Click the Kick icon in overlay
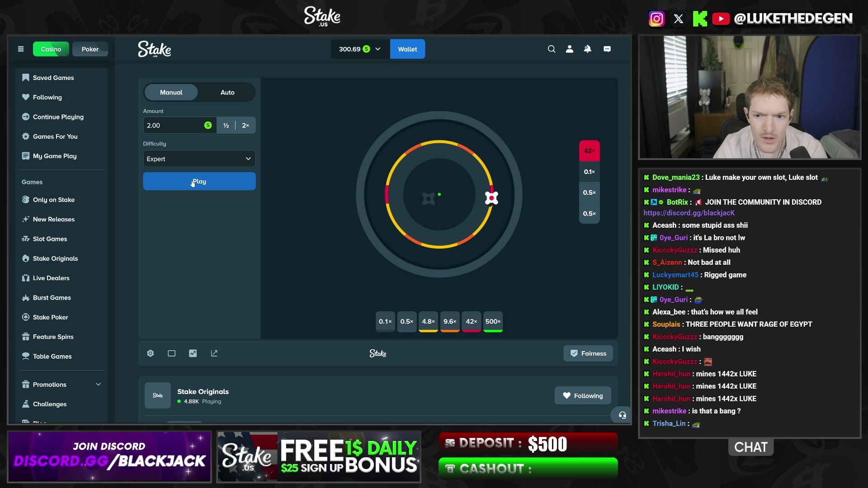 [x=700, y=19]
